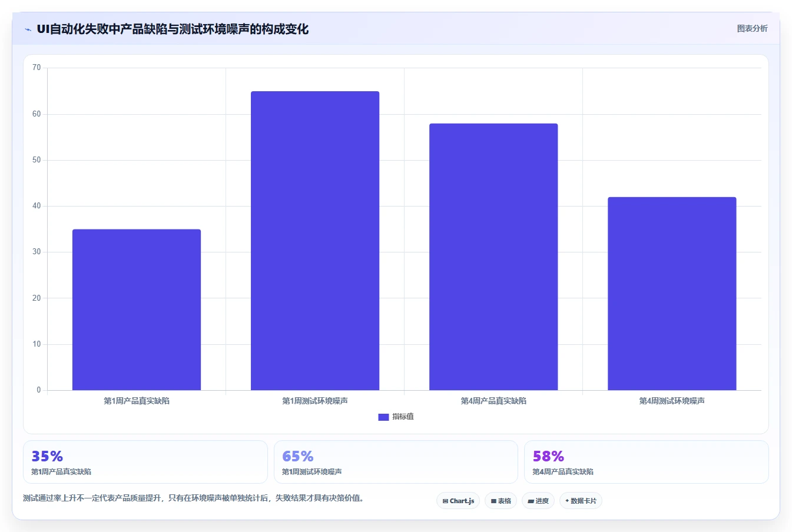Click the 第1周产品真实缺陷 bar
The height and width of the screenshot is (532, 792).
click(x=137, y=310)
